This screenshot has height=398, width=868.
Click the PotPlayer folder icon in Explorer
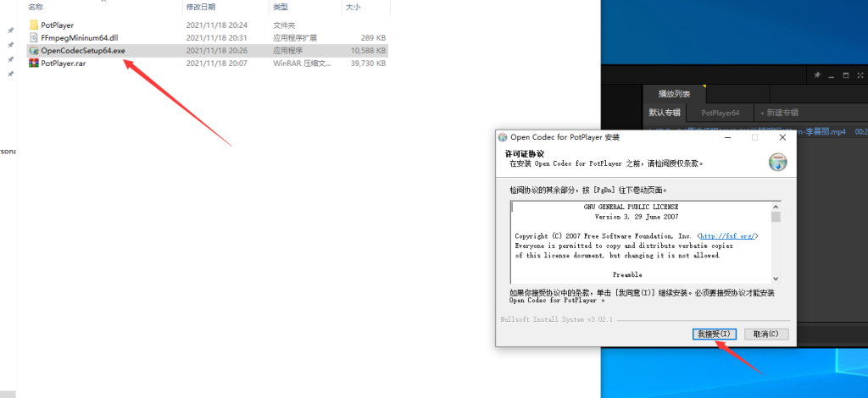coord(34,25)
